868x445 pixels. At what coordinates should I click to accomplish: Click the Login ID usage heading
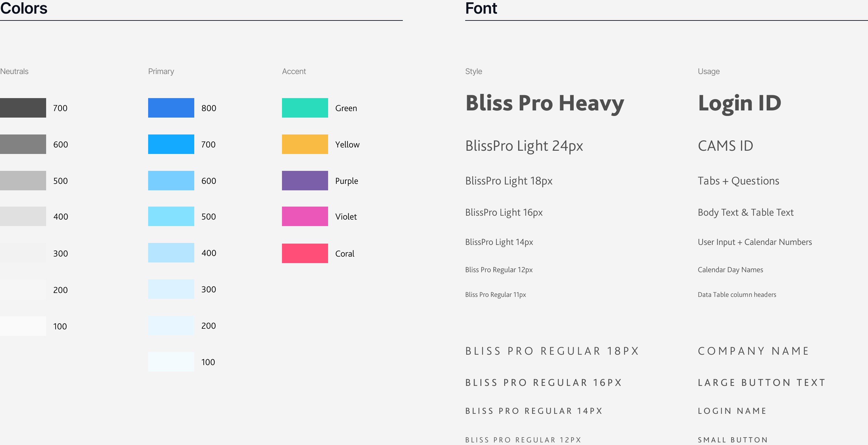(740, 103)
